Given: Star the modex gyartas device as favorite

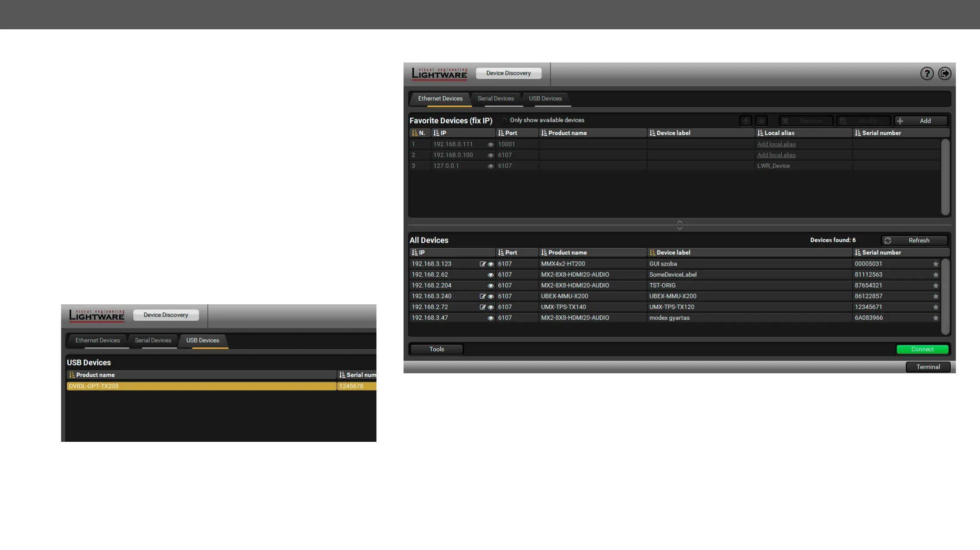Looking at the screenshot, I should point(936,318).
